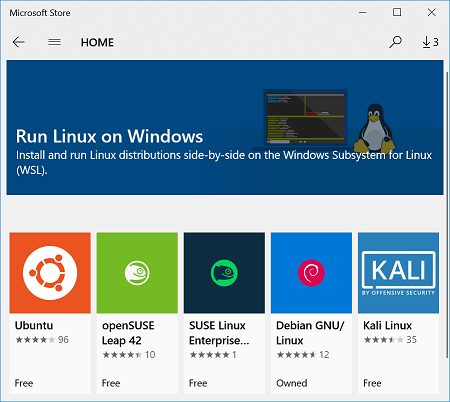Click the WSL banner description text
This screenshot has width=450, height=402.
click(x=224, y=163)
